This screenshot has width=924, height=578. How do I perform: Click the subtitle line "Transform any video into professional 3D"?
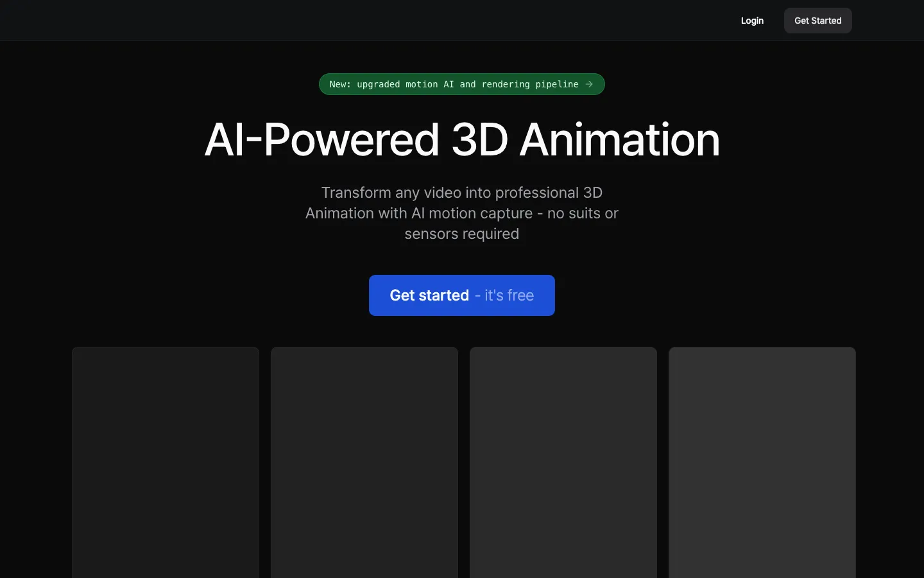(x=462, y=193)
